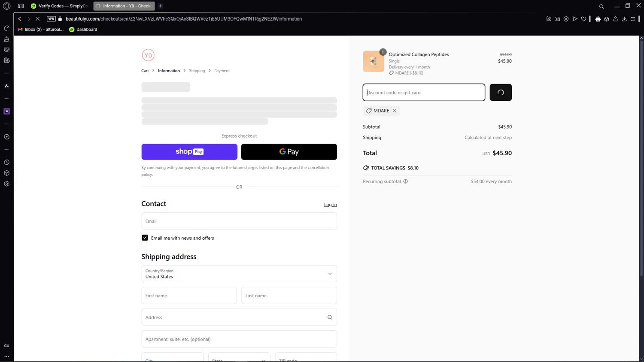Focus the First name field
The height and width of the screenshot is (362, 644).
pyautogui.click(x=189, y=296)
